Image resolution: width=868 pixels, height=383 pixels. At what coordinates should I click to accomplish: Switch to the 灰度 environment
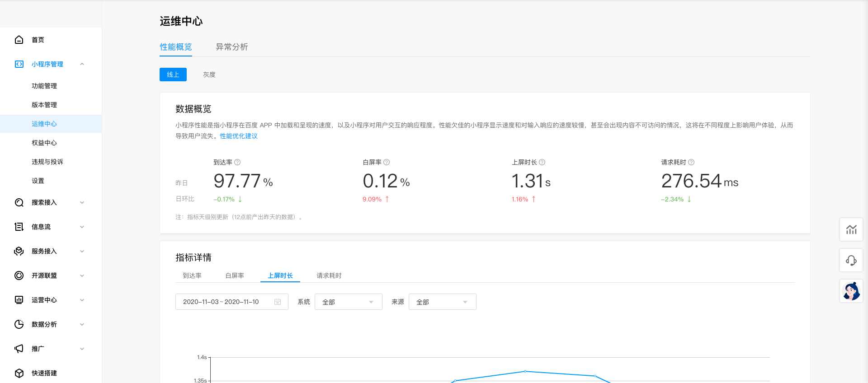(209, 75)
